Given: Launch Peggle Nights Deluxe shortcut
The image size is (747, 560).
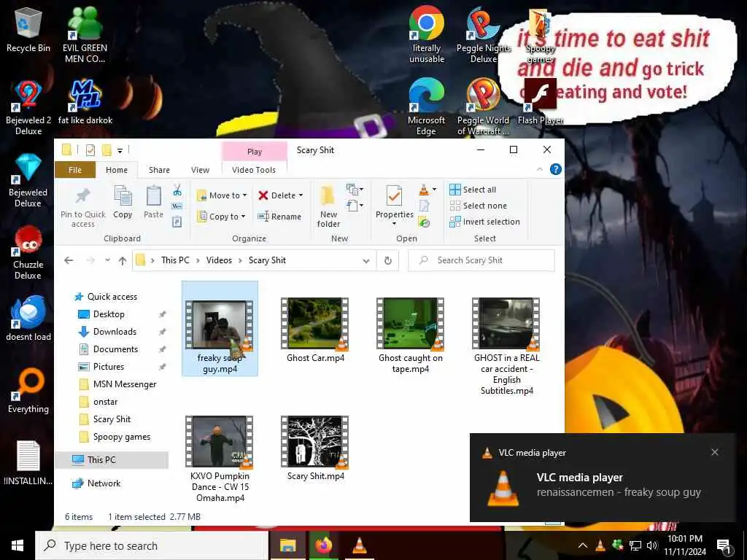Looking at the screenshot, I should 483,34.
